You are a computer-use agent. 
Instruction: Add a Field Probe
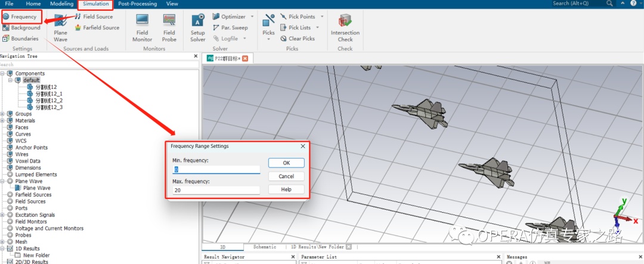tap(169, 27)
